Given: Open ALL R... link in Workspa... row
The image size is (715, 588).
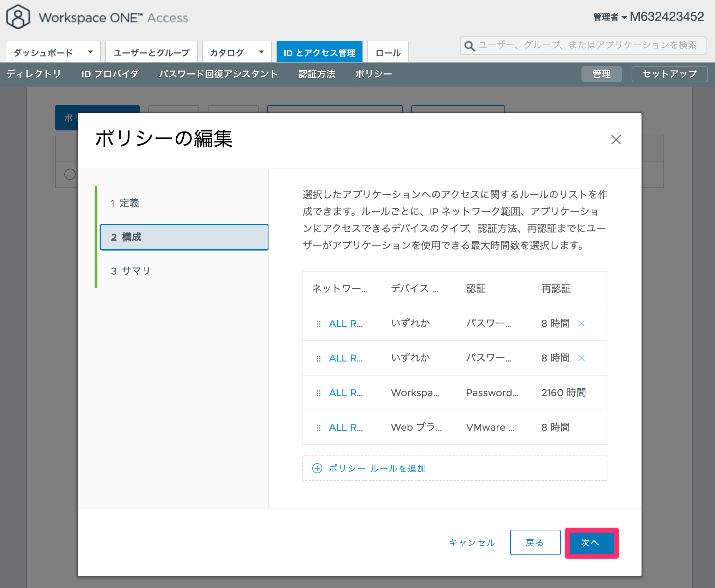Looking at the screenshot, I should coord(345,393).
